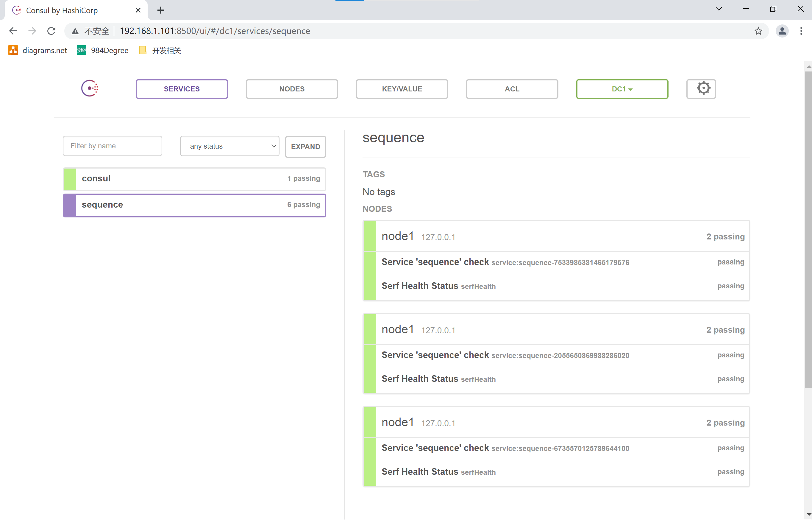Click the browser back arrow

(x=13, y=31)
